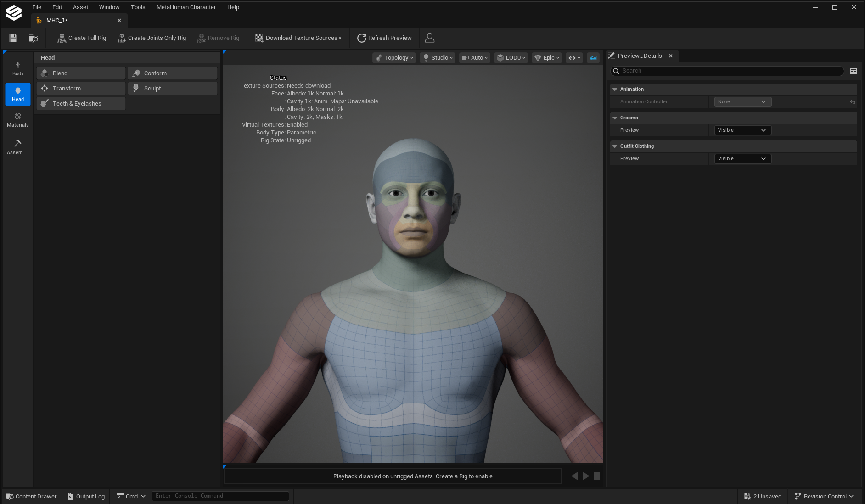Click the play reverse playback button
This screenshot has width=865, height=504.
coord(574,476)
